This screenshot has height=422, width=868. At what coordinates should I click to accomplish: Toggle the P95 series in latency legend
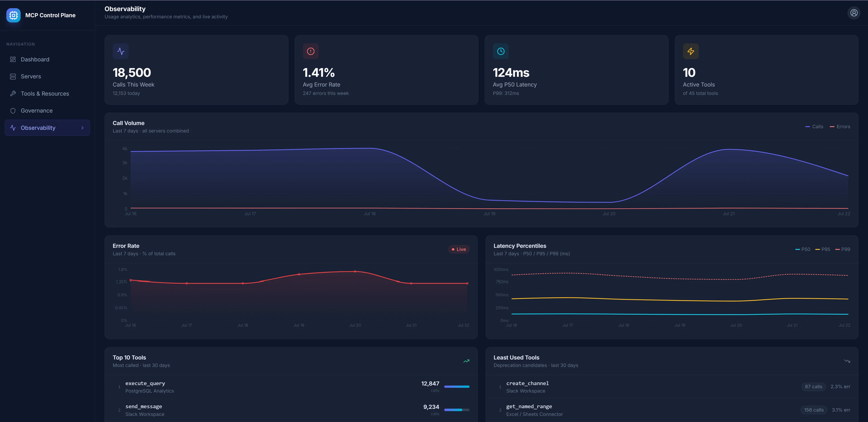(822, 249)
